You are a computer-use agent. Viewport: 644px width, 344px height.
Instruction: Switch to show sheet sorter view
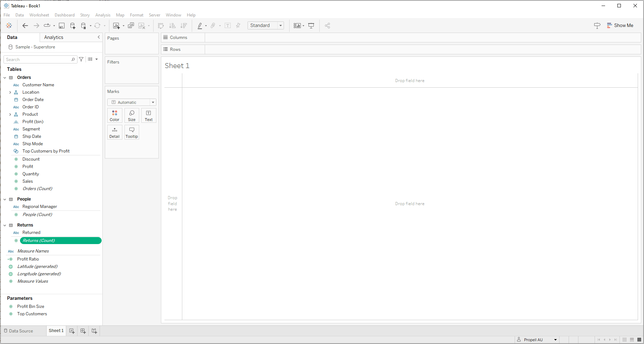click(624, 340)
